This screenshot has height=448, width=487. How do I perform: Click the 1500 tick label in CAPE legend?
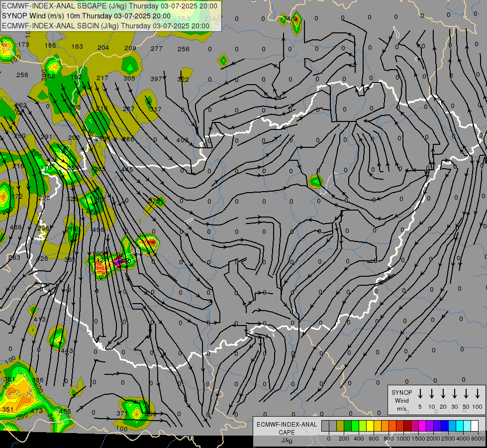(418, 439)
